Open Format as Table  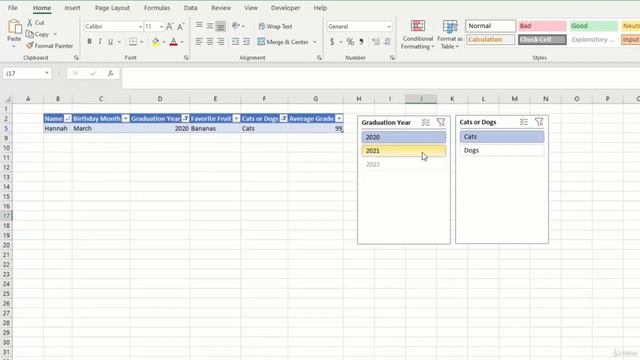tap(450, 34)
